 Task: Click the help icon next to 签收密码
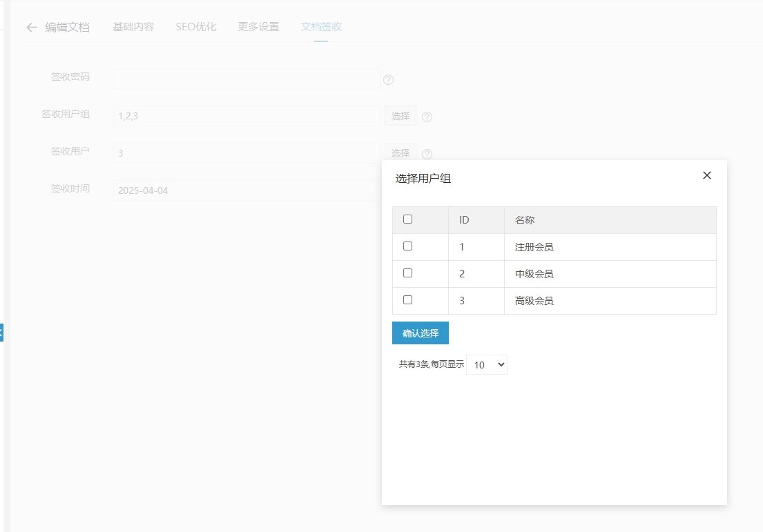388,79
